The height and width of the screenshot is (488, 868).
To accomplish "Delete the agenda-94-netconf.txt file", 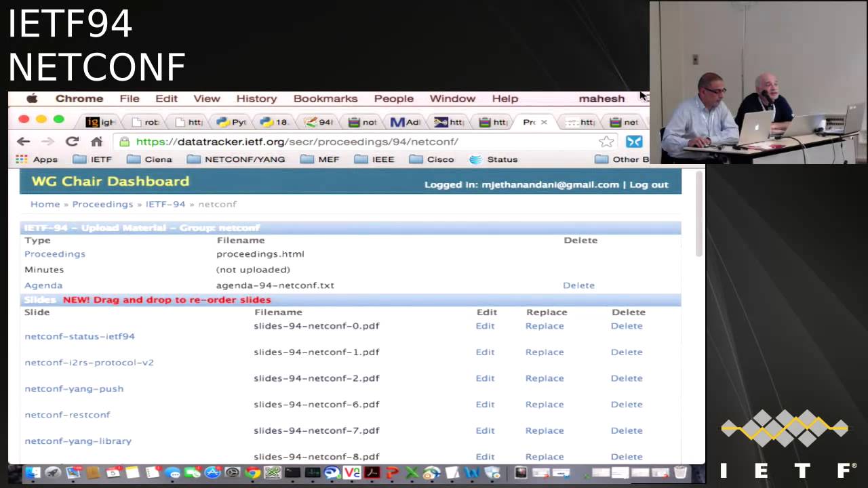I will 578,285.
